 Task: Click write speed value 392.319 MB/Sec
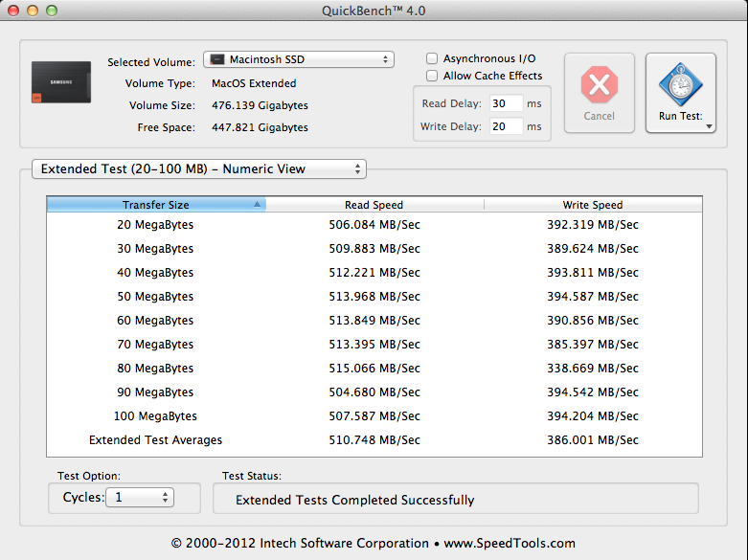tap(593, 225)
